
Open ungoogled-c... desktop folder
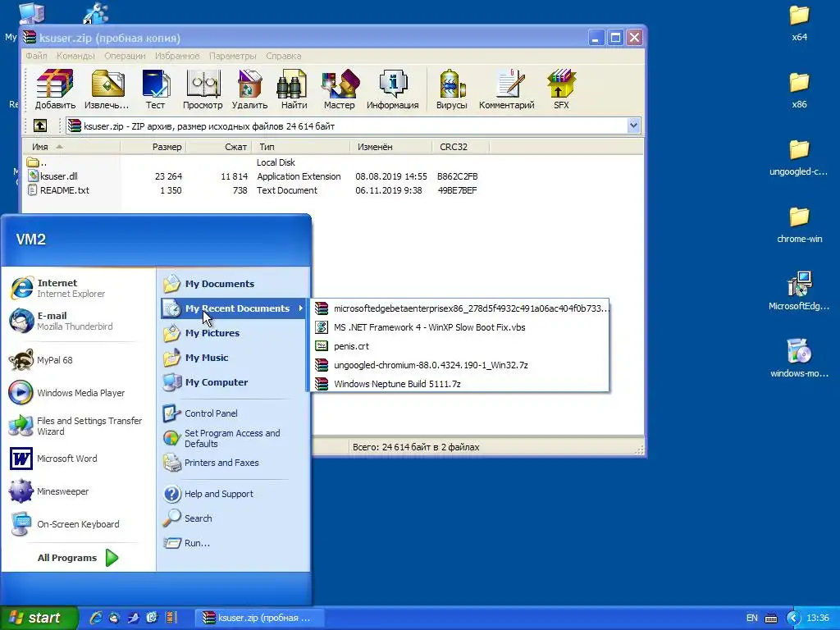[x=799, y=157]
